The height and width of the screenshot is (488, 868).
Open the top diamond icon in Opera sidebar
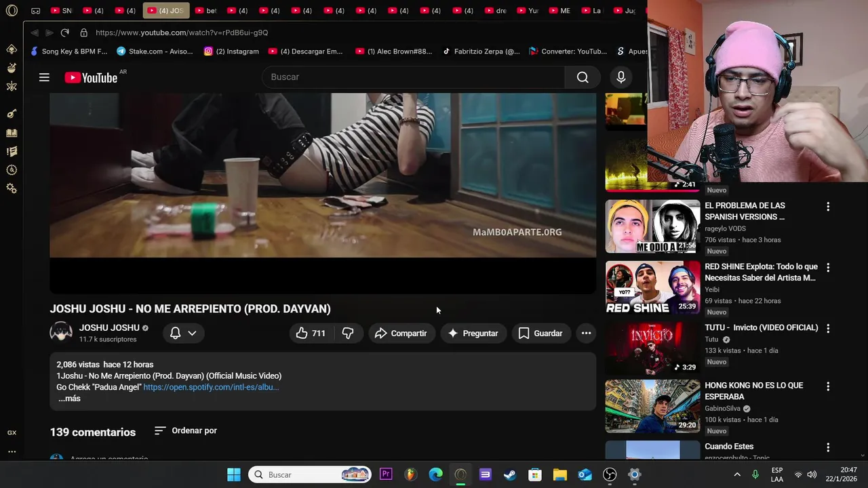pyautogui.click(x=12, y=49)
